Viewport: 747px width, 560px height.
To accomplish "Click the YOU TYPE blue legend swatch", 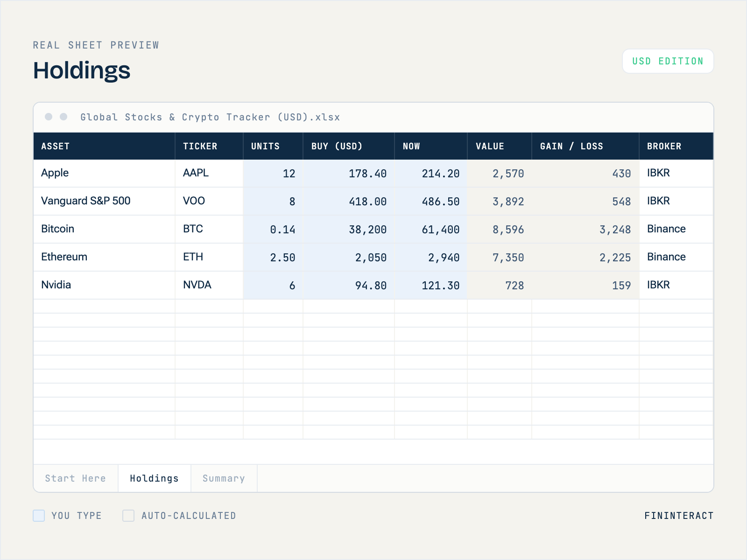I will tap(39, 516).
